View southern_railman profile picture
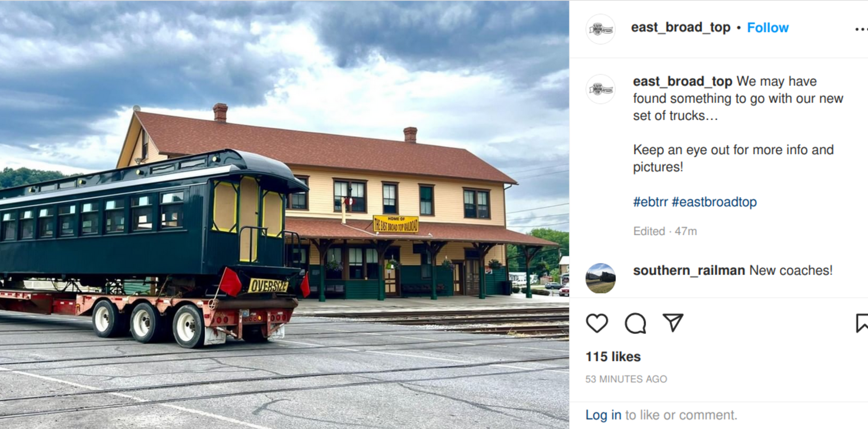 point(600,278)
